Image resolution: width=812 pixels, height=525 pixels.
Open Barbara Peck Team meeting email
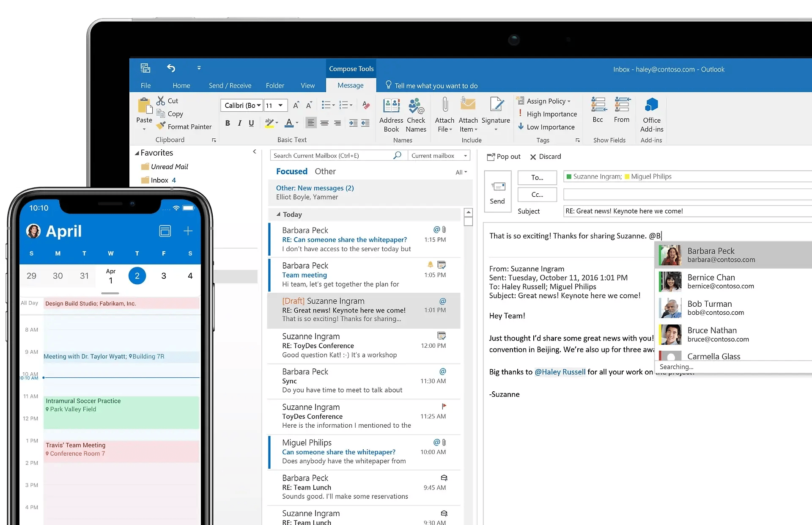click(x=364, y=275)
